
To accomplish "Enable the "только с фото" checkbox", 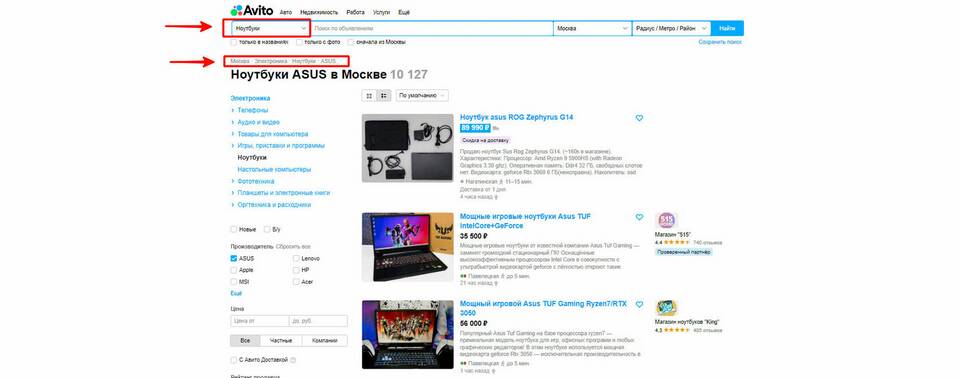I will coord(299,42).
